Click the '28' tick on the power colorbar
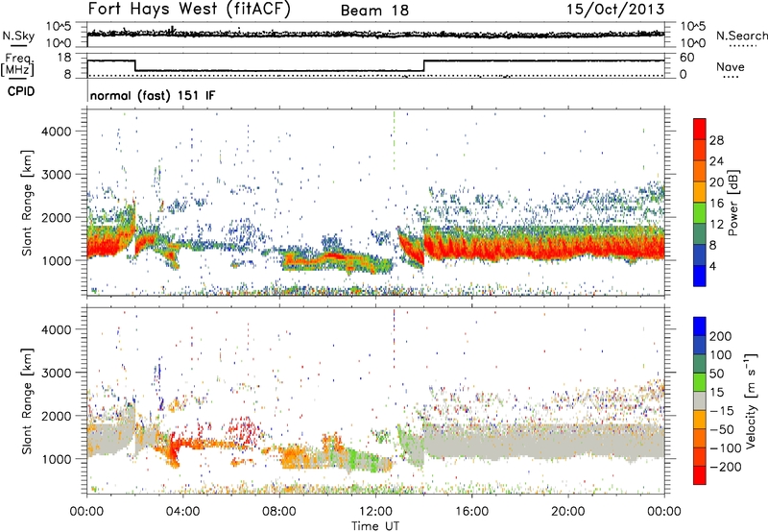The width and height of the screenshot is (768, 532). (716, 140)
